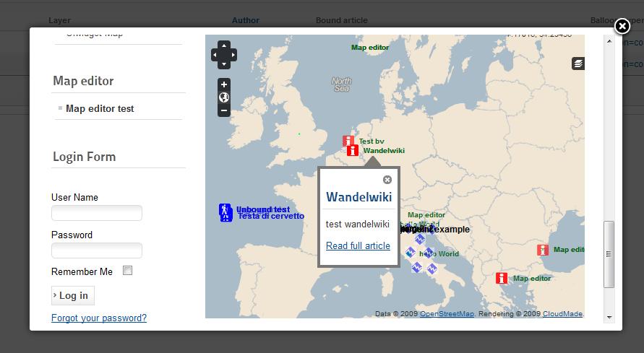Focus the User Name input field
Screen dimensions: 644x353
coord(97,213)
